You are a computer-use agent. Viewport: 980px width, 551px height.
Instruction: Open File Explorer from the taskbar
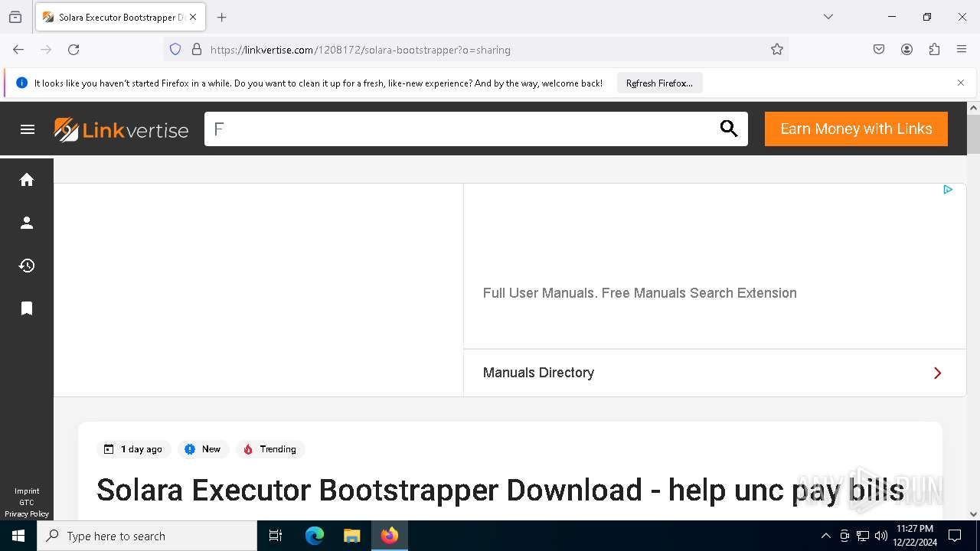[351, 536]
